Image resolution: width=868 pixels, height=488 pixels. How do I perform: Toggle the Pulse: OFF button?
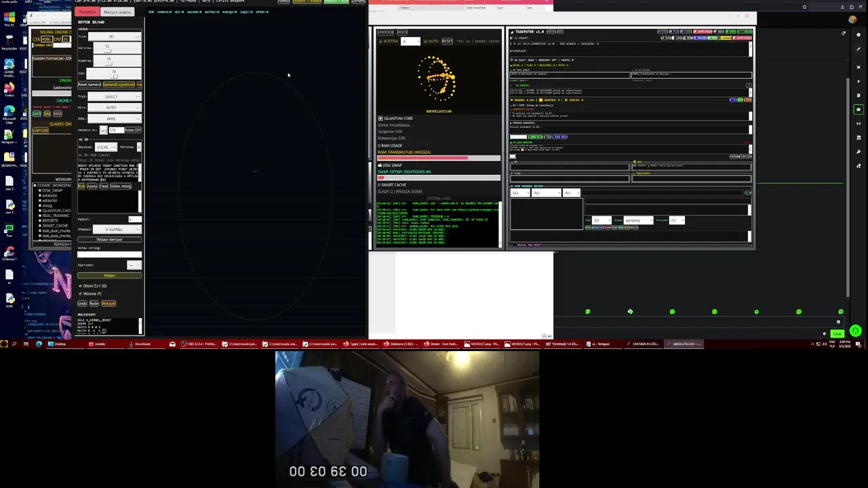tap(133, 129)
